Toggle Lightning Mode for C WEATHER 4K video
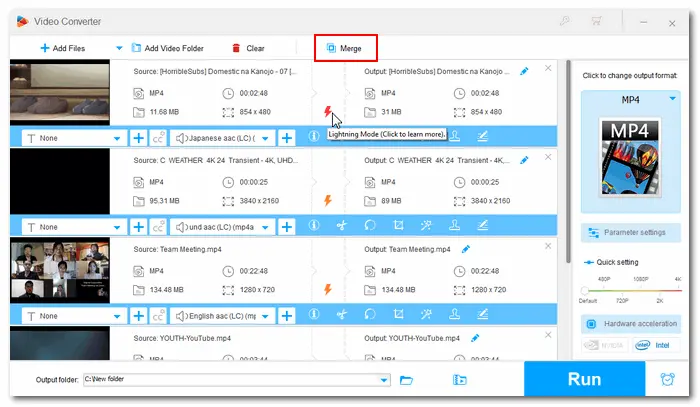The width and height of the screenshot is (700, 407). pos(328,200)
